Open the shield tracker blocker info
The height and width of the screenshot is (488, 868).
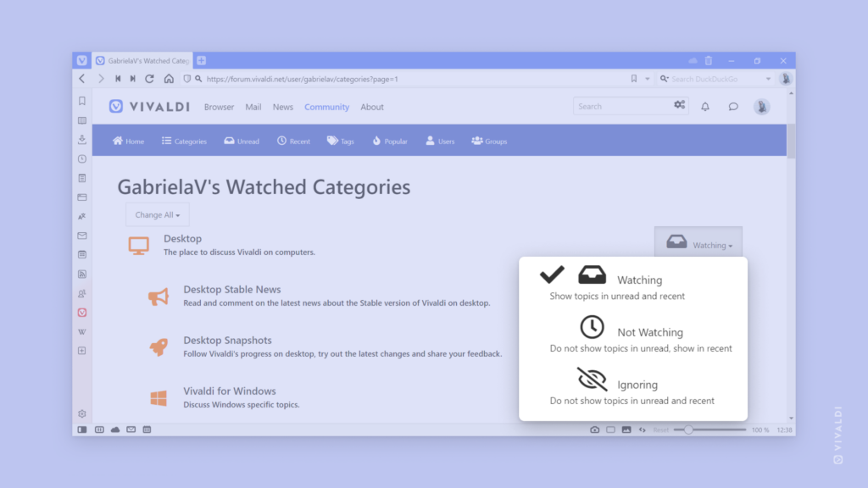coord(186,79)
